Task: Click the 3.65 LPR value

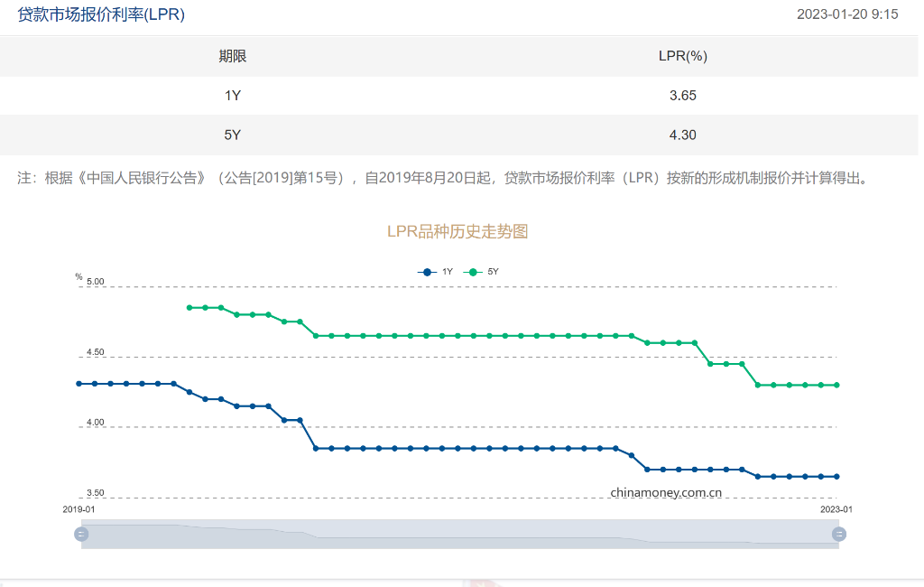Action: (682, 96)
